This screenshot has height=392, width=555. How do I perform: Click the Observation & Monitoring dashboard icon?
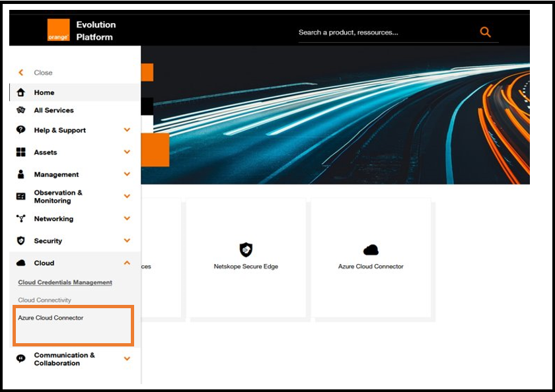(x=21, y=197)
